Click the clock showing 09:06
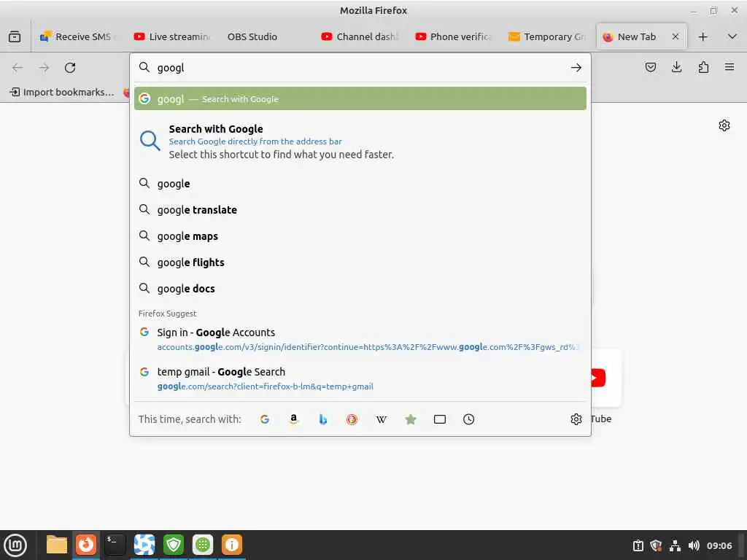 [719, 545]
